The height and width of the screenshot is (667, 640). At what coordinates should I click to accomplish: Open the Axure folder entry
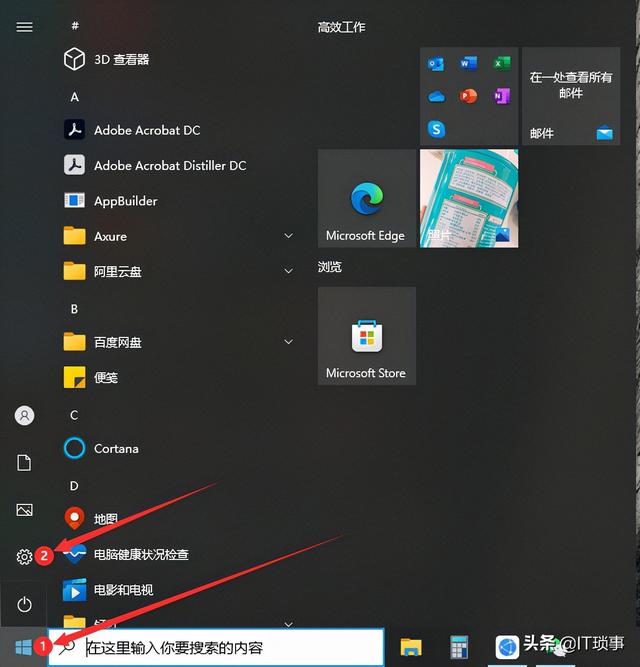click(178, 236)
